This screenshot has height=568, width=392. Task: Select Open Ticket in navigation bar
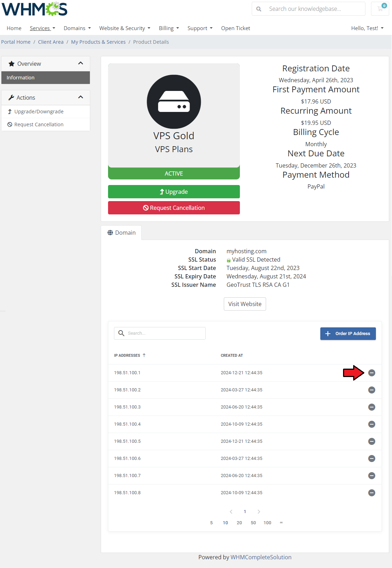(235, 28)
